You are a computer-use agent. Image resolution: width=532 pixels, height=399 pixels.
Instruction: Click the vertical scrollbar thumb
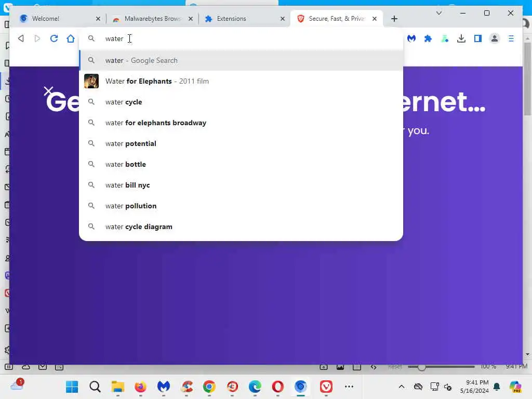[527, 79]
